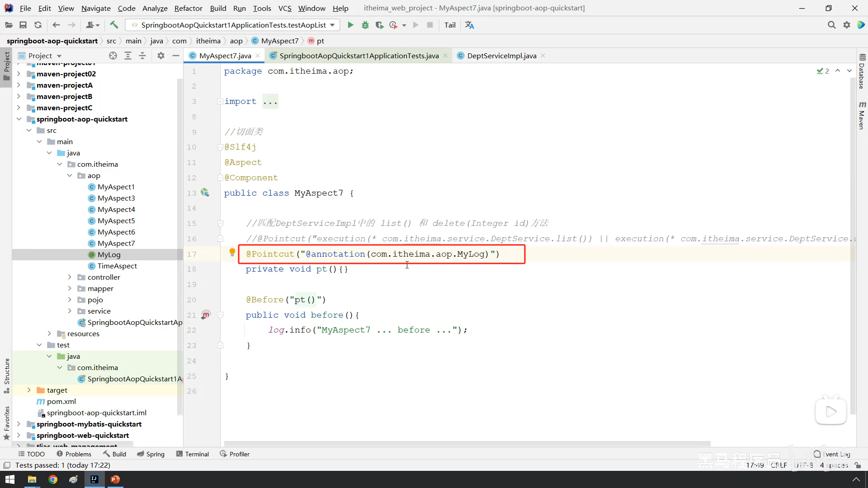Screen dimensions: 868x488
Task: Open the Maven side panel
Action: (x=862, y=116)
